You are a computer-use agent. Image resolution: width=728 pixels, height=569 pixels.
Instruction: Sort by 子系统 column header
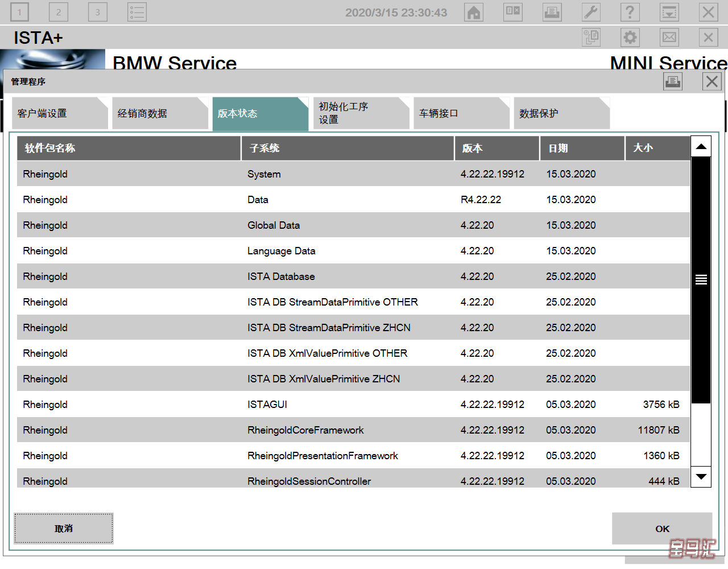click(x=348, y=148)
